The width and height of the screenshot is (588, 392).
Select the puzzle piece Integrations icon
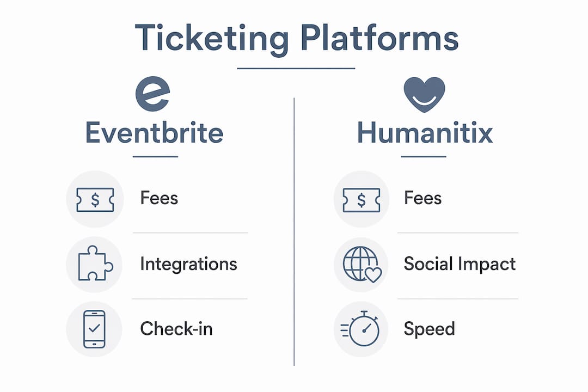(95, 264)
